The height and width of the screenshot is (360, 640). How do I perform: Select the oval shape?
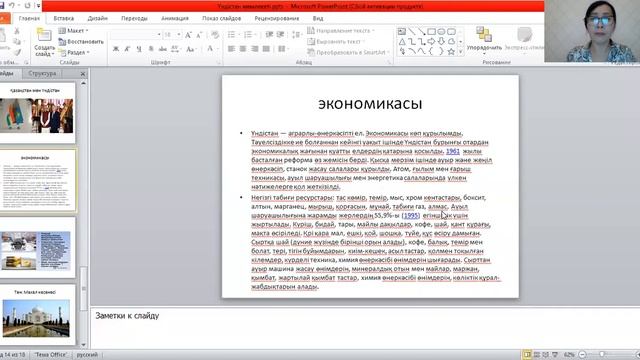pos(441,31)
